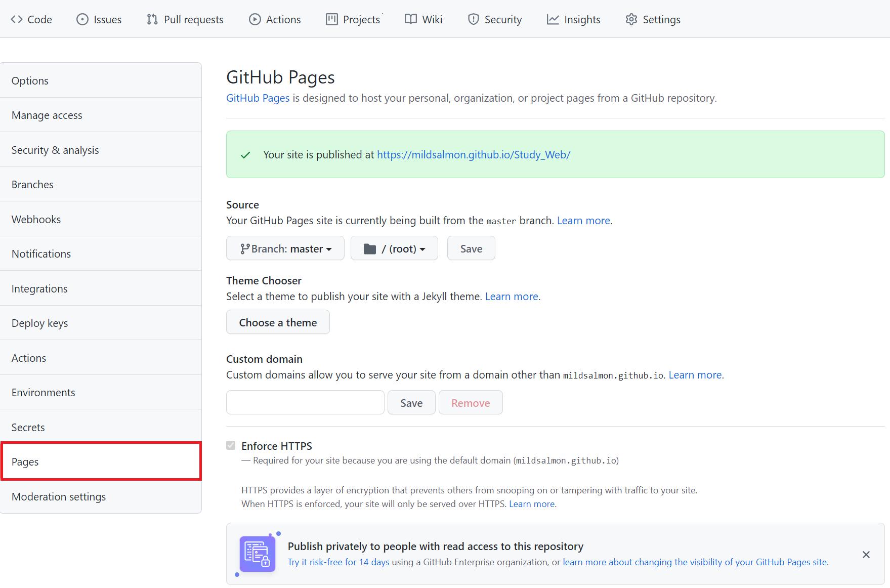The width and height of the screenshot is (890, 588).
Task: Go to the Settings tab
Action: tap(653, 19)
